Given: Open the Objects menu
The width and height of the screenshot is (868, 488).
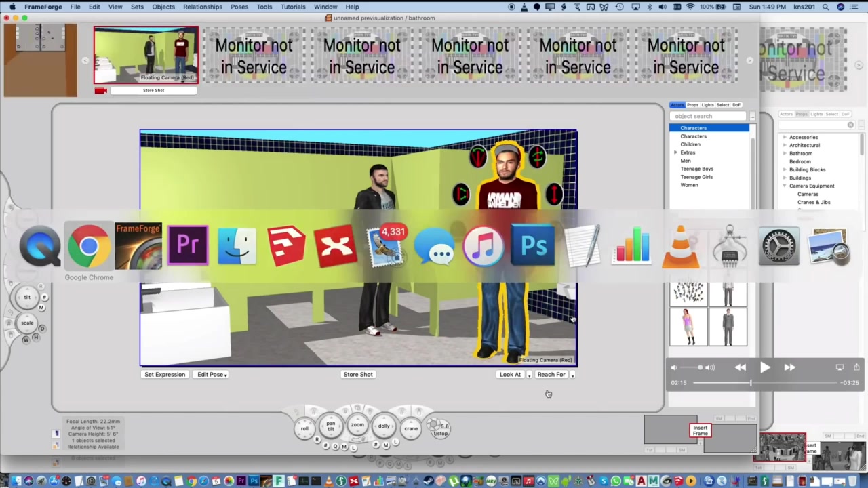Looking at the screenshot, I should point(163,7).
